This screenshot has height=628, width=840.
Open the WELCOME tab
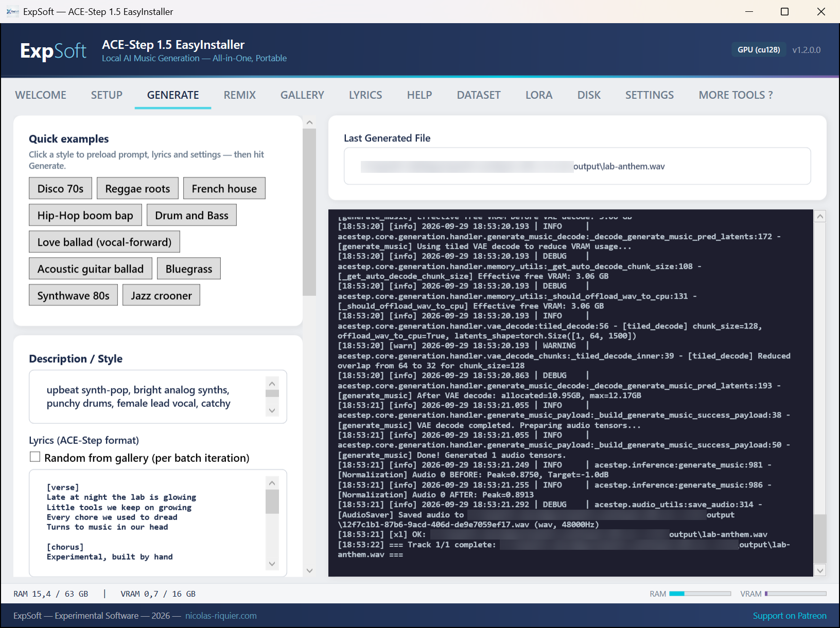pyautogui.click(x=41, y=95)
